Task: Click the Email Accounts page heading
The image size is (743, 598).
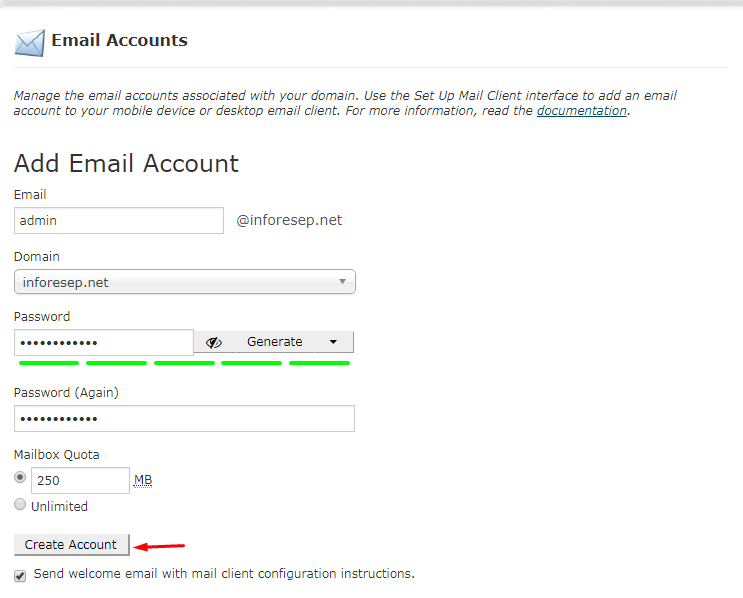Action: (x=119, y=41)
